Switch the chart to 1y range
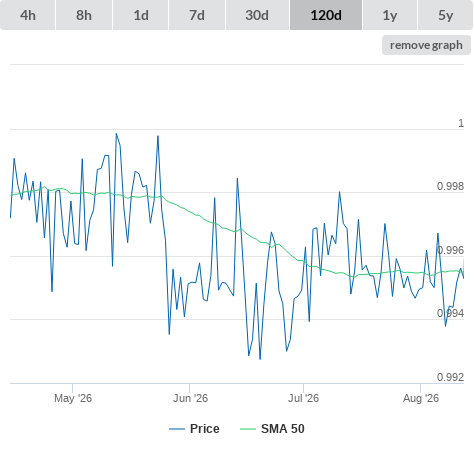Image resolution: width=474 pixels, height=455 pixels. pyautogui.click(x=390, y=15)
